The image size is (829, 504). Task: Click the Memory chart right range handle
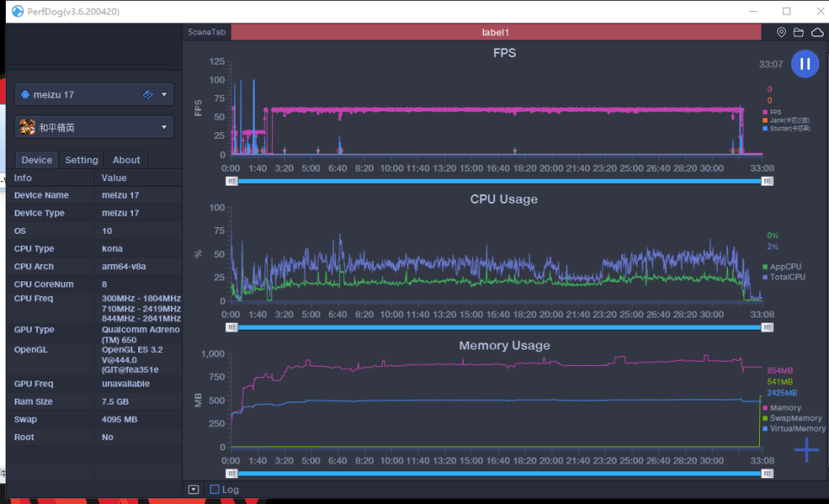(x=767, y=474)
